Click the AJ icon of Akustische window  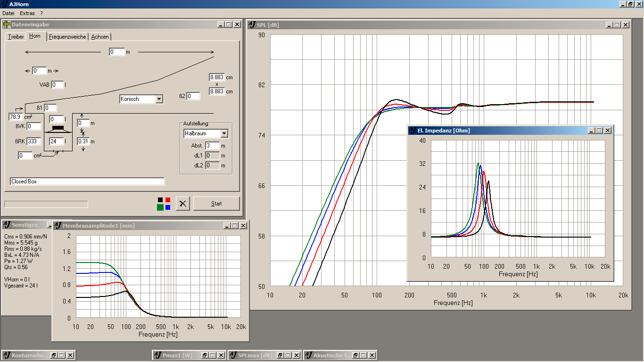coord(308,355)
